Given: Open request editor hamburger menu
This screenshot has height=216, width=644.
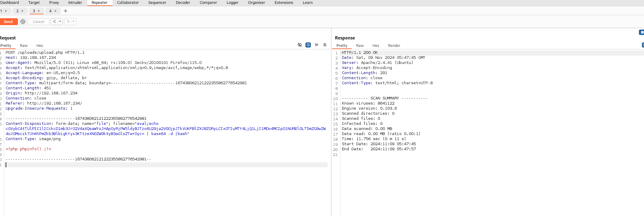Looking at the screenshot, I should pos(325,45).
